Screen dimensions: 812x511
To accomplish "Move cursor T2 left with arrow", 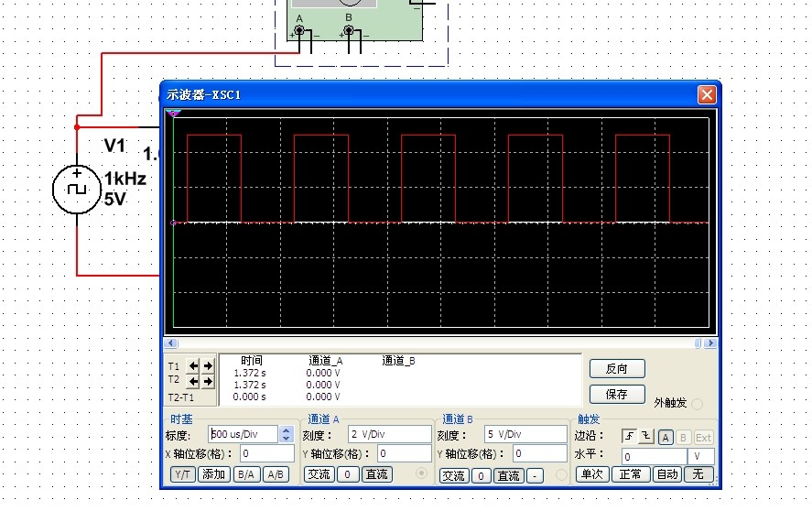I will coord(193,381).
